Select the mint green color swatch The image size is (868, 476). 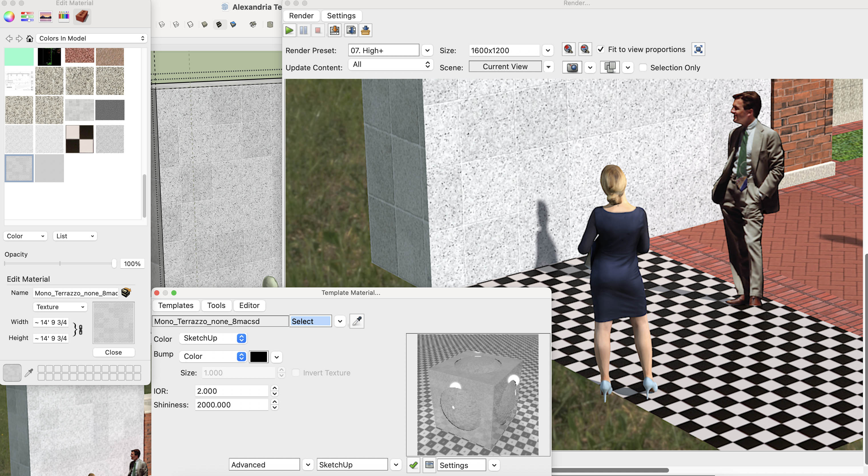[x=19, y=56]
